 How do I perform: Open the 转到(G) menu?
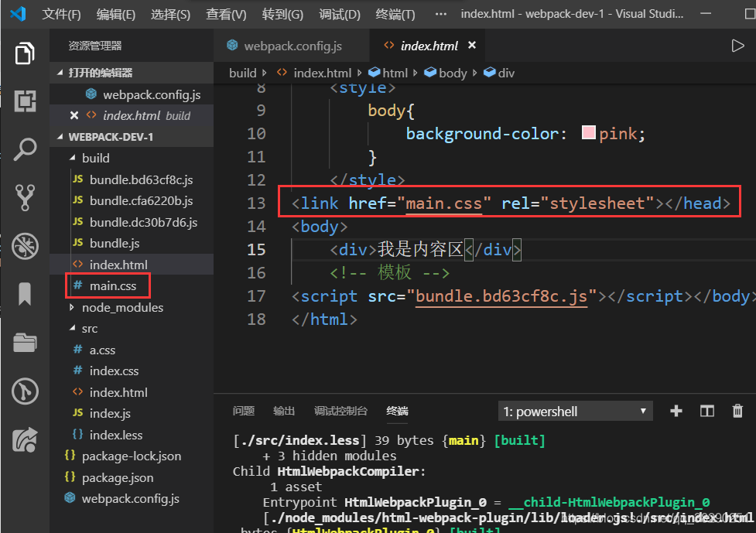282,14
